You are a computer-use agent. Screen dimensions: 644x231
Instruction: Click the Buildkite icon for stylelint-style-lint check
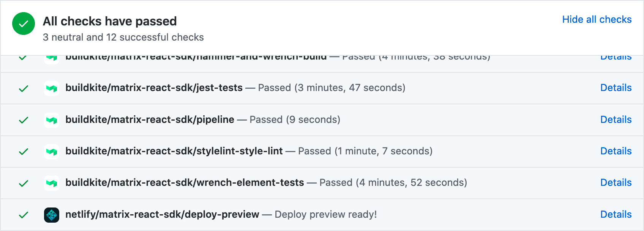pyautogui.click(x=51, y=151)
